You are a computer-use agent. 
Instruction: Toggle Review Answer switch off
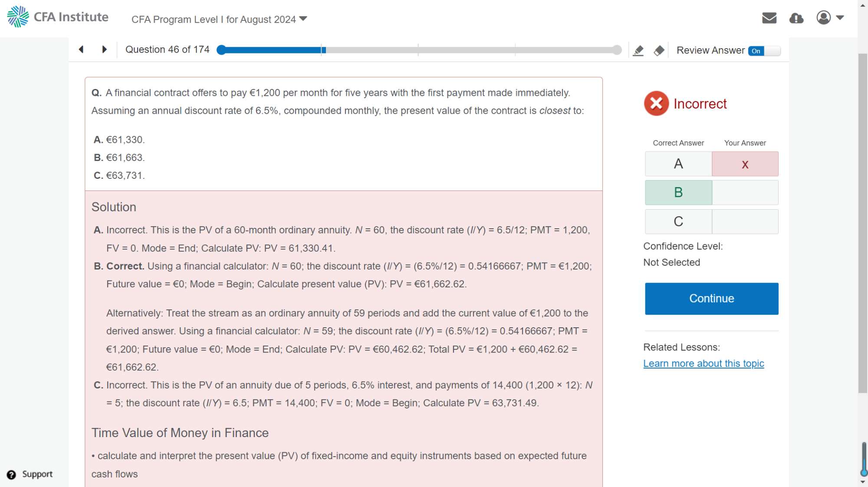pyautogui.click(x=764, y=51)
